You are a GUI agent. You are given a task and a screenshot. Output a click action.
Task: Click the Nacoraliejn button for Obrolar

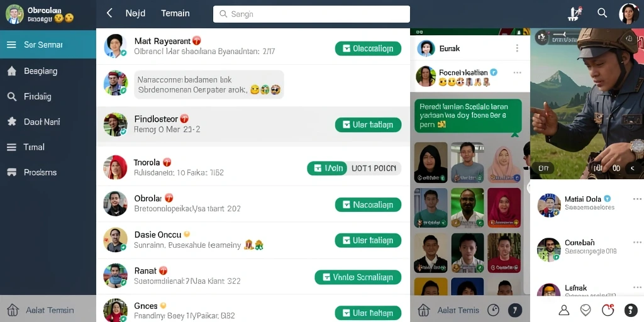point(368,204)
